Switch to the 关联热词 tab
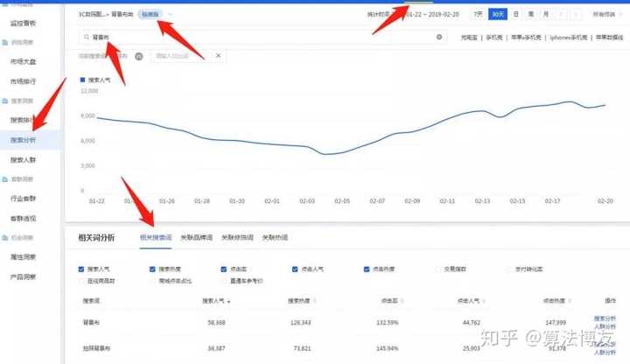This screenshot has width=630, height=364. point(275,237)
